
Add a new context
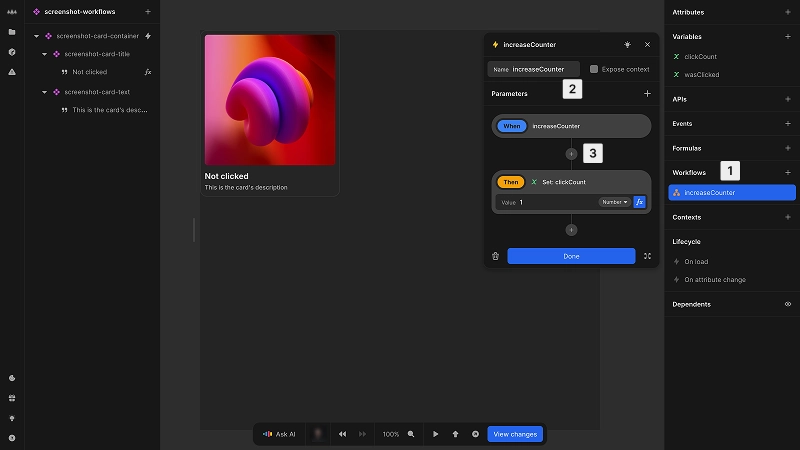pos(787,217)
